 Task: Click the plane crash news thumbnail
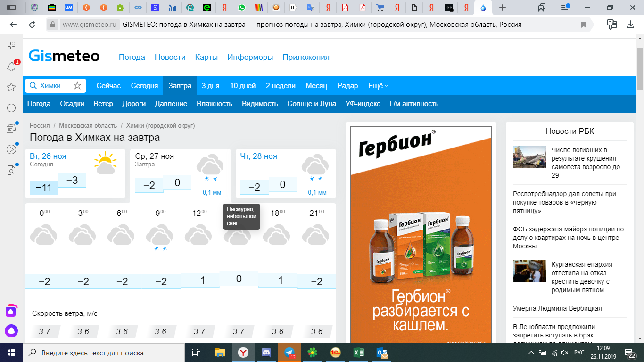[x=529, y=156]
